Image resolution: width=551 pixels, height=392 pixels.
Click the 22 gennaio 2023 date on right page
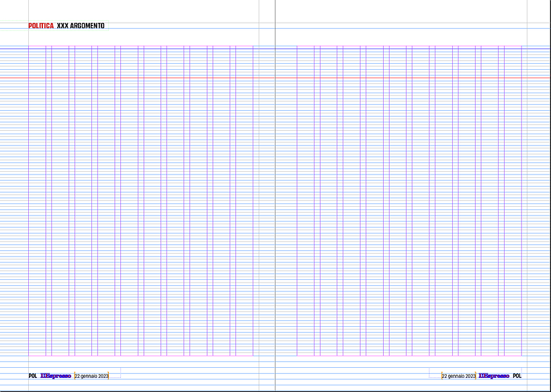click(458, 376)
